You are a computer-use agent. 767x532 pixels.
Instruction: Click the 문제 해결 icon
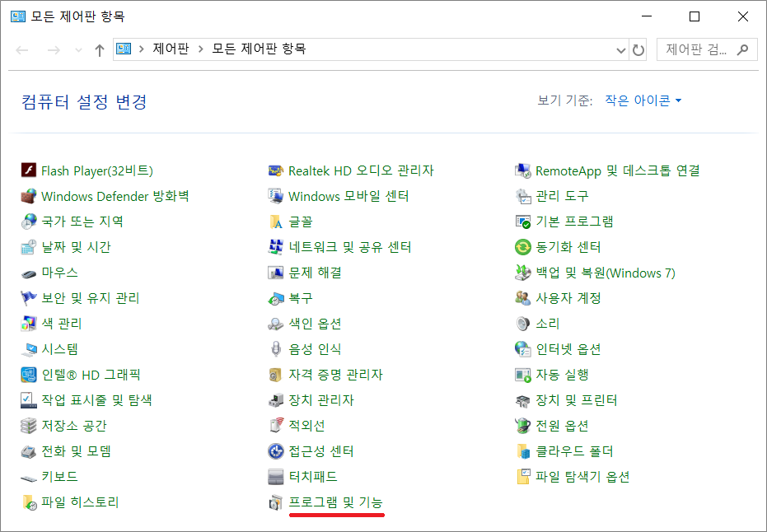(276, 273)
